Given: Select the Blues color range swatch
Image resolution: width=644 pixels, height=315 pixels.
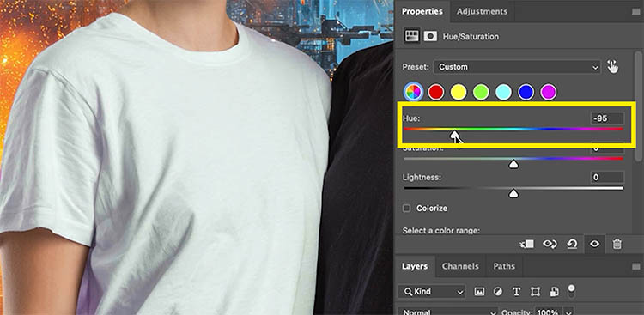Looking at the screenshot, I should (526, 92).
